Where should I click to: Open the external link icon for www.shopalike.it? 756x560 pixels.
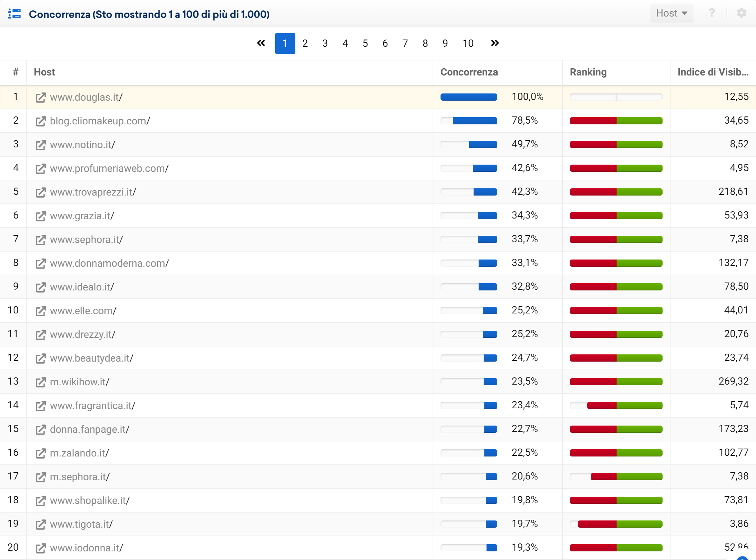[41, 501]
